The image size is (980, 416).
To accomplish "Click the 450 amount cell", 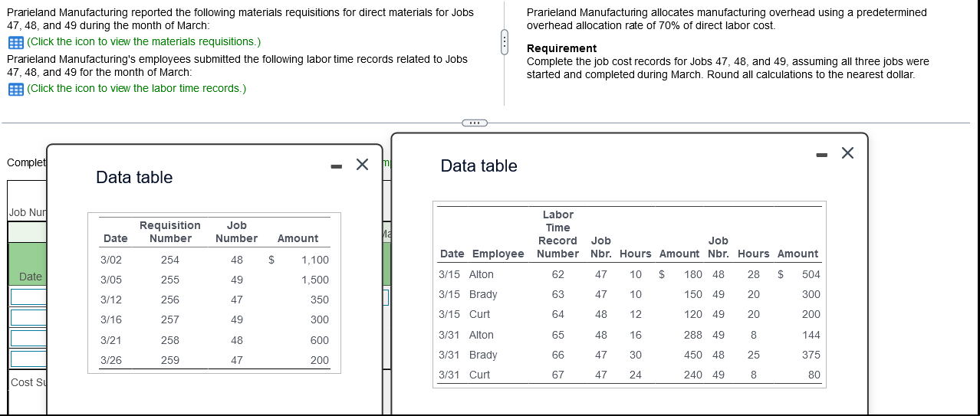I will point(692,355).
